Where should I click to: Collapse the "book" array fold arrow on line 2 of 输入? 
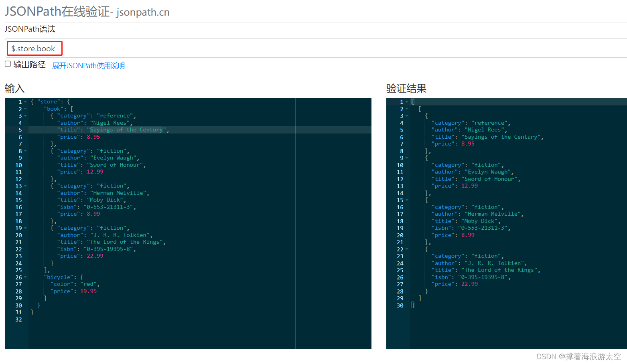click(x=25, y=109)
